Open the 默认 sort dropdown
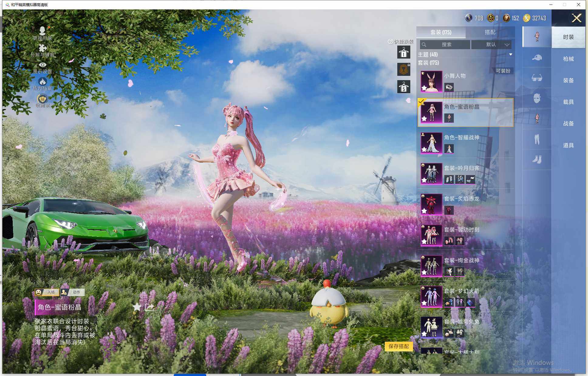 click(x=491, y=45)
